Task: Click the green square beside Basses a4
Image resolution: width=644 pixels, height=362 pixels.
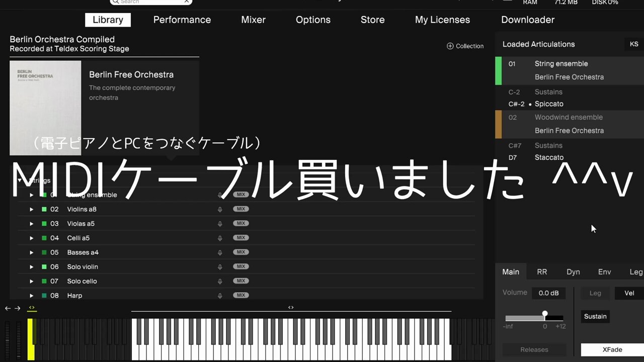Action: (44, 252)
